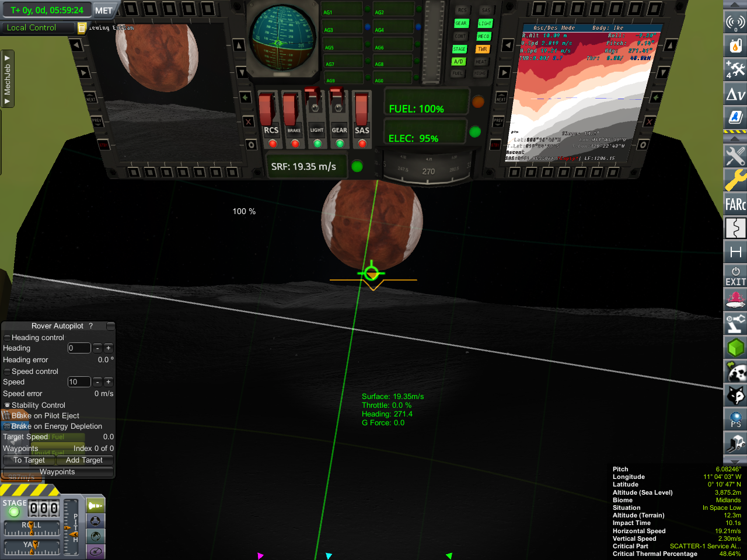Expand the MechJeb side tab
The height and width of the screenshot is (560, 747).
click(7, 79)
